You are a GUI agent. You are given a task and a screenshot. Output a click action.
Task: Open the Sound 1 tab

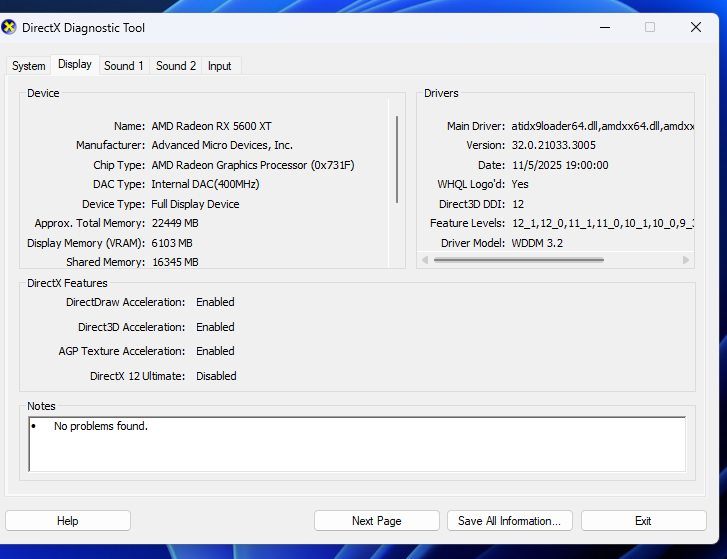(x=124, y=66)
